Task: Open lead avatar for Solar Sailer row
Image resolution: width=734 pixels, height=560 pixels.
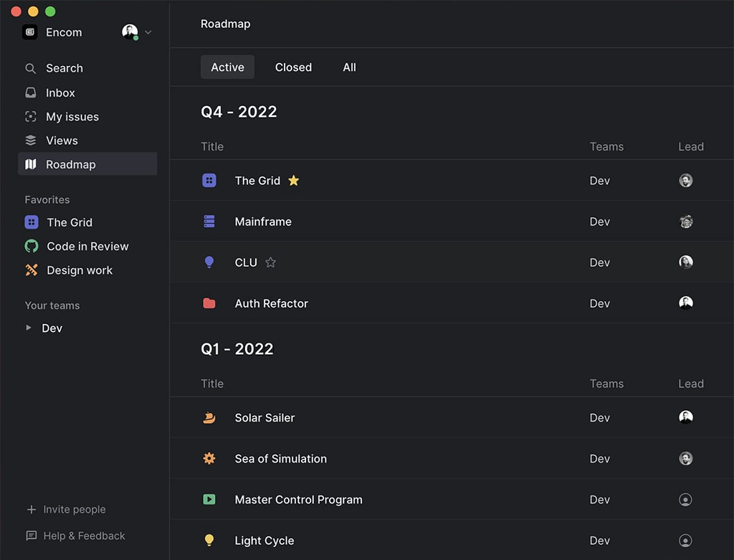Action: [x=686, y=417]
